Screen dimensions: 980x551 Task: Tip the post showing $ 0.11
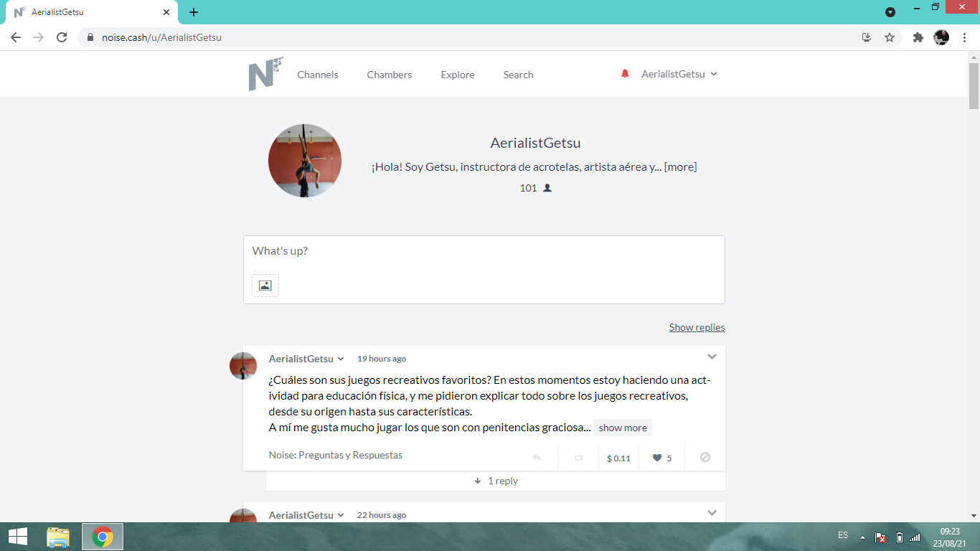coord(618,458)
